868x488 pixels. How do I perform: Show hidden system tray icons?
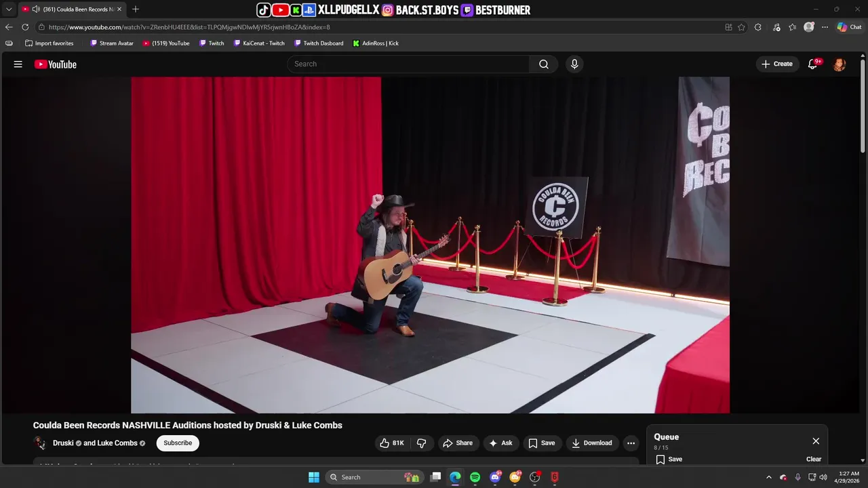click(768, 477)
